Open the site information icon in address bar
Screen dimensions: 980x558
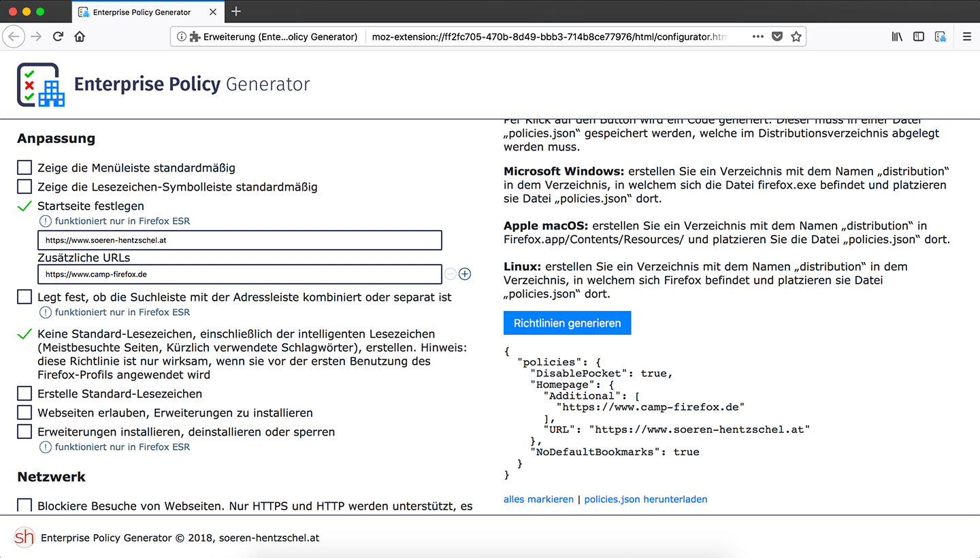182,37
